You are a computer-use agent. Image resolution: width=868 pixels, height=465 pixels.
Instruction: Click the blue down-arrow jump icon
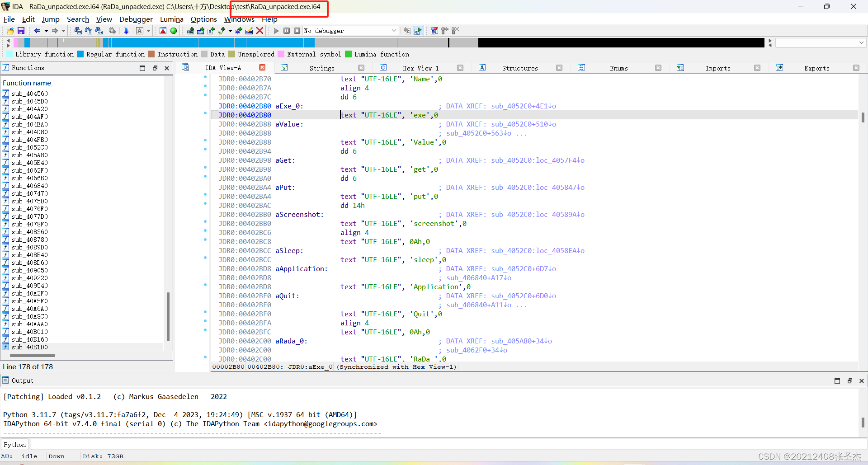126,31
